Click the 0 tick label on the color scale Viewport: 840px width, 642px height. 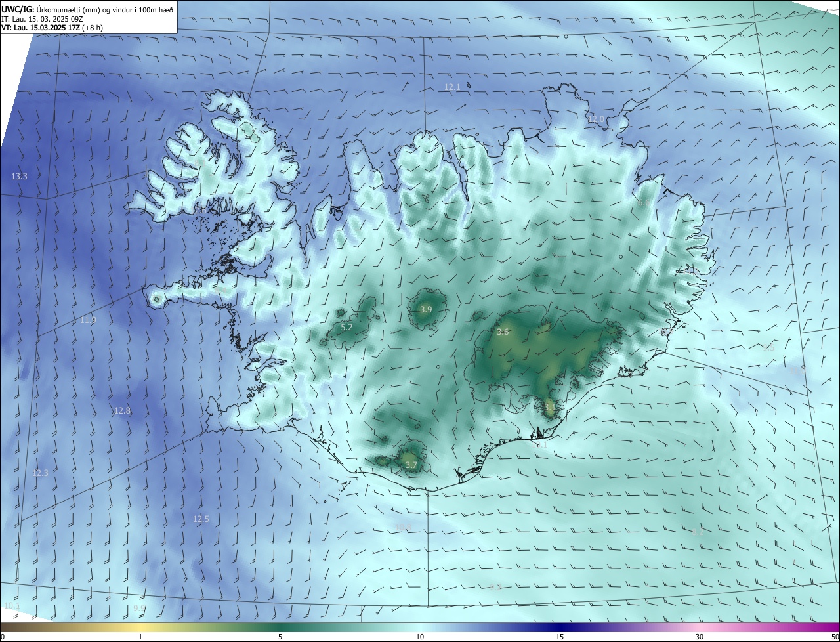coord(2,637)
